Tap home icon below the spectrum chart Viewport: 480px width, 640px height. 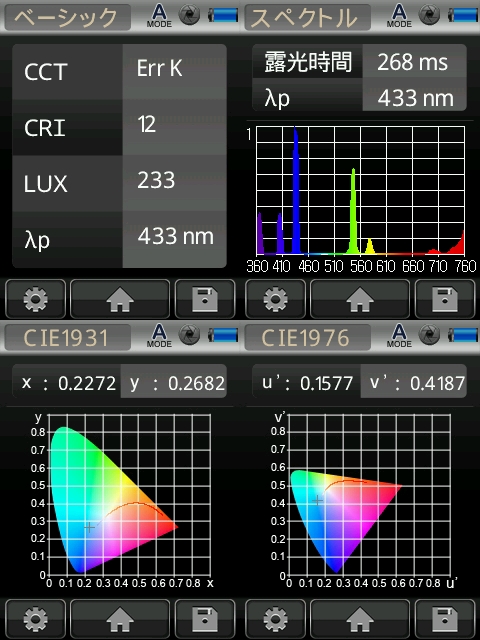point(360,299)
